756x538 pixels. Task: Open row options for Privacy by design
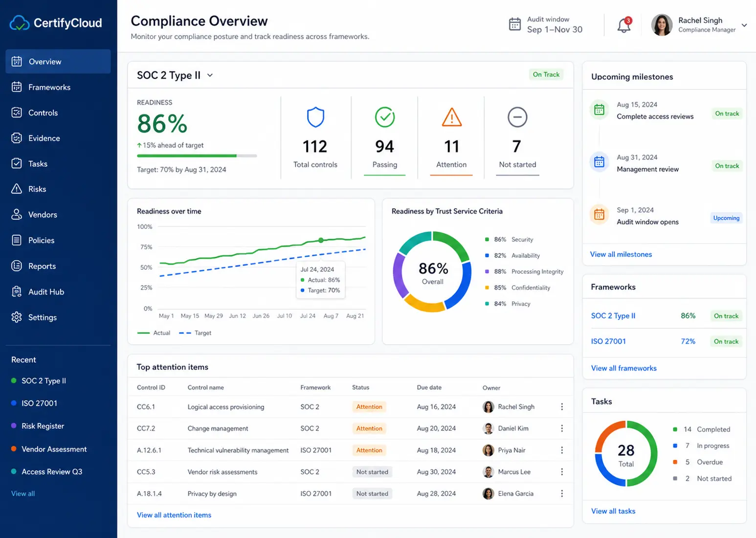562,494
